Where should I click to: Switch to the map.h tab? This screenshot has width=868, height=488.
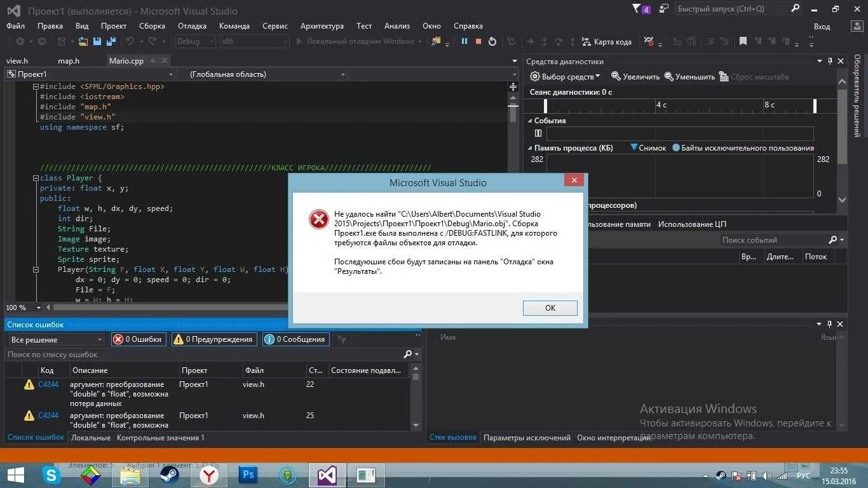[x=69, y=61]
